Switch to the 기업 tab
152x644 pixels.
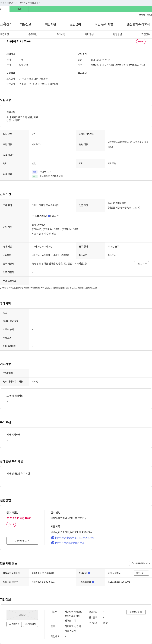click(19, 9)
